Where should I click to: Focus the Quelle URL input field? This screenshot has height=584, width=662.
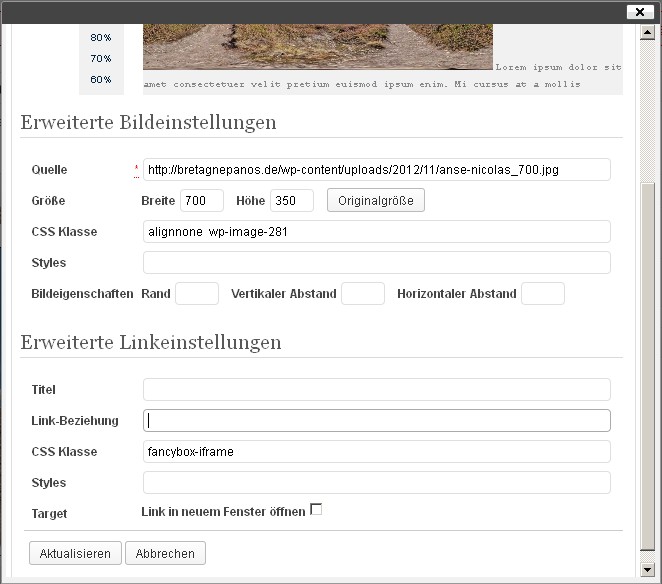click(376, 170)
